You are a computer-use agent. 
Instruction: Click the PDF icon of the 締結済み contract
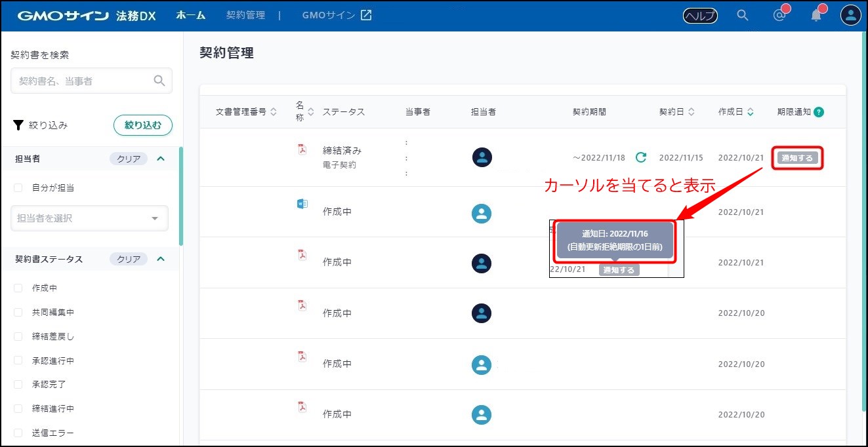(x=302, y=149)
